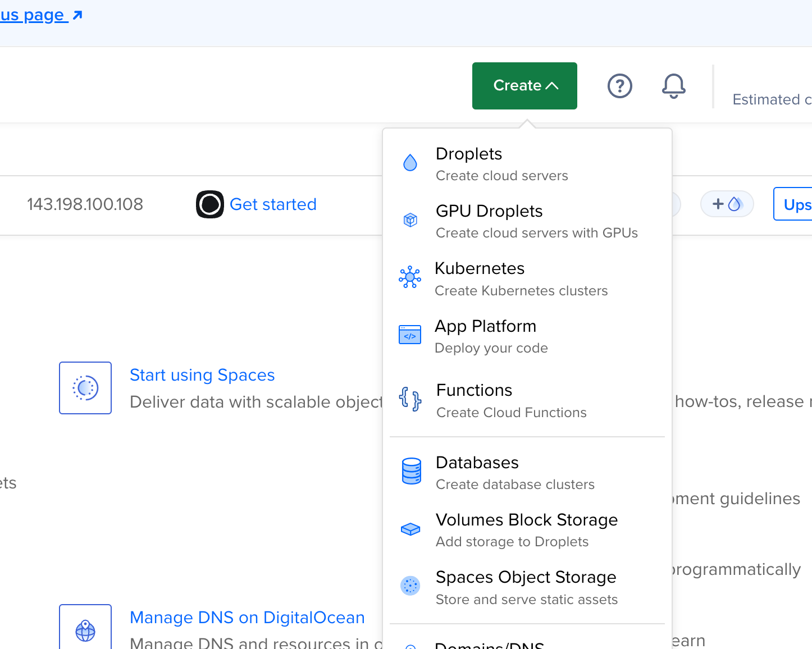
Task: Choose Volumes Block Storage menu entry
Action: [x=527, y=530]
